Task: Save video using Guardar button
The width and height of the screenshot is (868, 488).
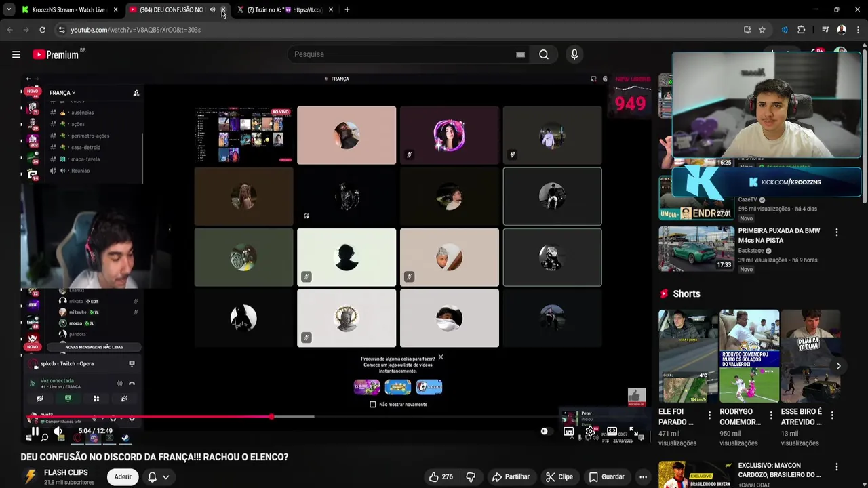Action: click(x=606, y=476)
